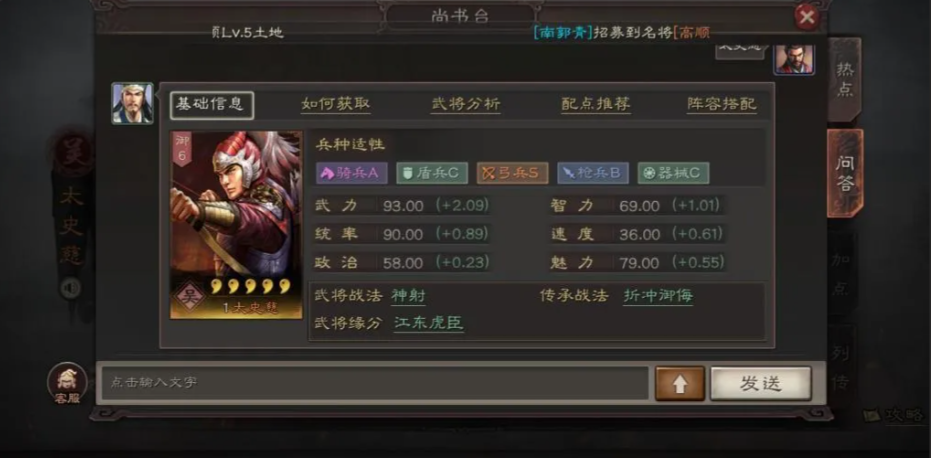Switch to the 武将分析 tab

coord(466,105)
